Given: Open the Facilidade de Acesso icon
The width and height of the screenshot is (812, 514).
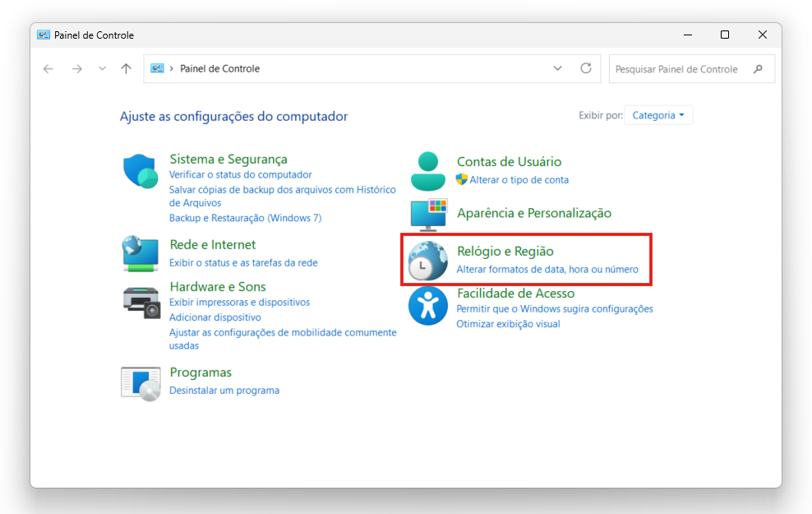Looking at the screenshot, I should [427, 306].
